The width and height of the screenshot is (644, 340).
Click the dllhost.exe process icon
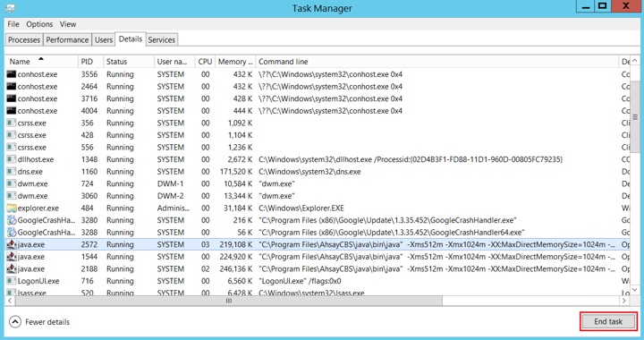click(x=11, y=159)
